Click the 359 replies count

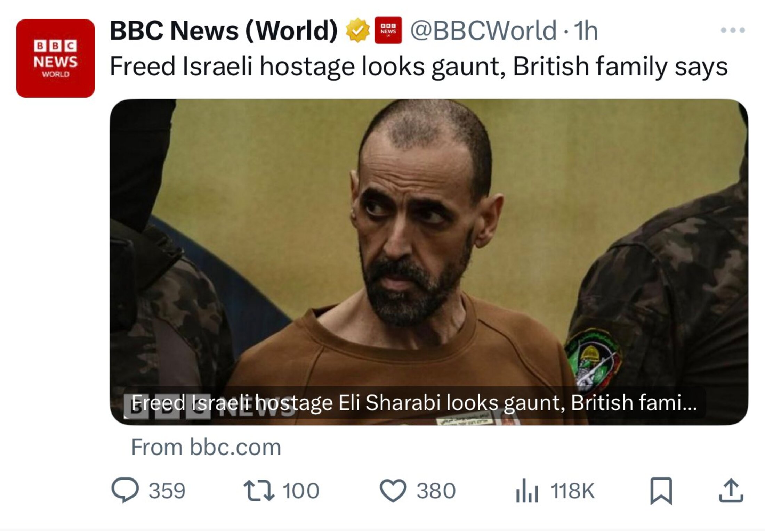[x=167, y=491]
